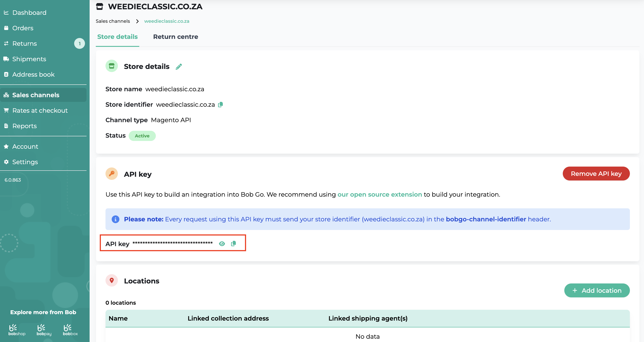This screenshot has height=342, width=644.
Task: Click the No data table message
Action: pyautogui.click(x=367, y=336)
